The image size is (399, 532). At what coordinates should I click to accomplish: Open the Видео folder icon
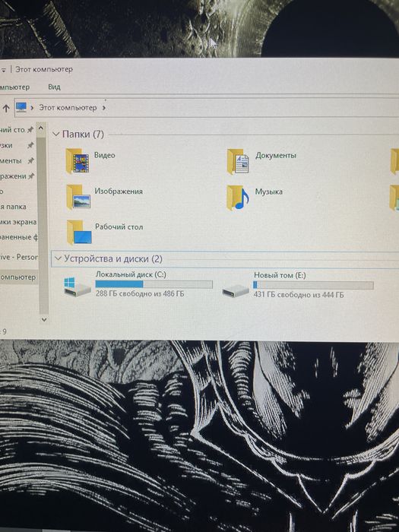[x=78, y=161]
